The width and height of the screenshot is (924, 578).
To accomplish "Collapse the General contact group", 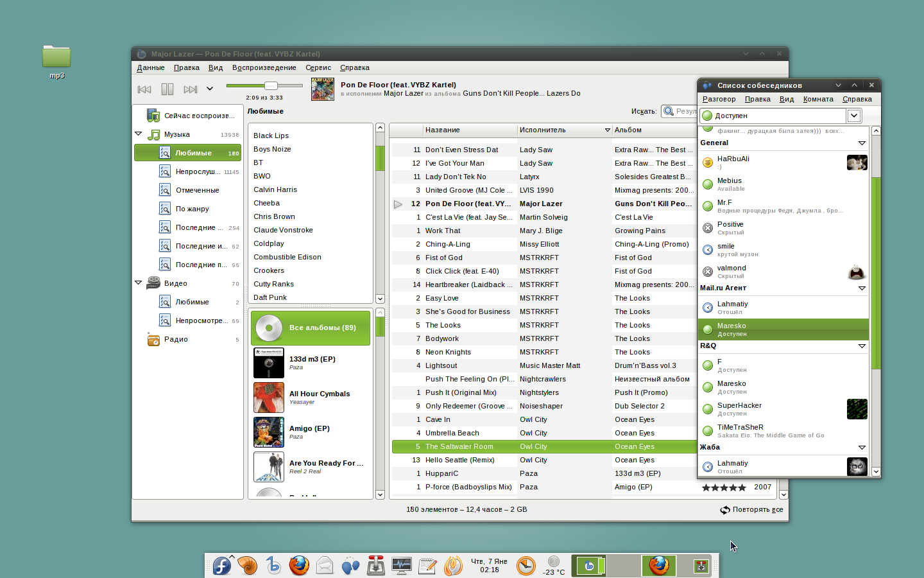I will click(862, 143).
